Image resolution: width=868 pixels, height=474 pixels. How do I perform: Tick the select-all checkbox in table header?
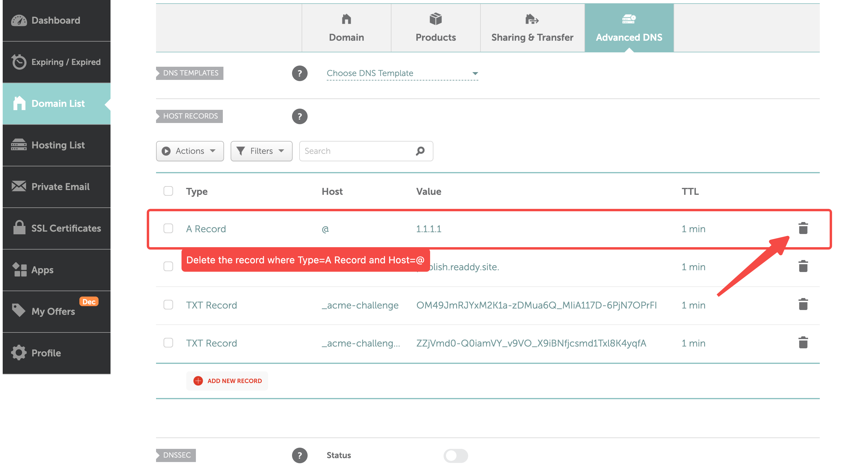168,191
